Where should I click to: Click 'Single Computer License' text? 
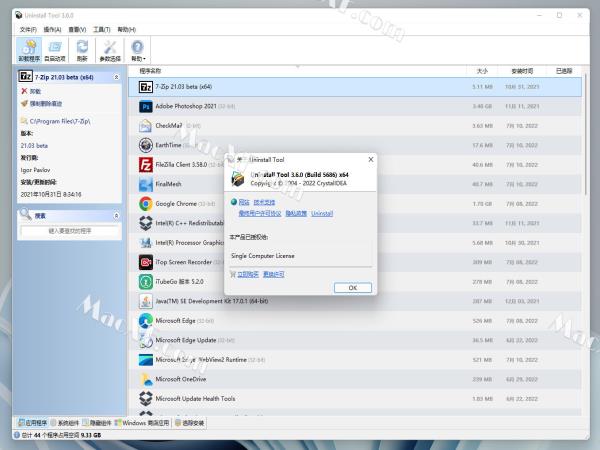(x=263, y=256)
